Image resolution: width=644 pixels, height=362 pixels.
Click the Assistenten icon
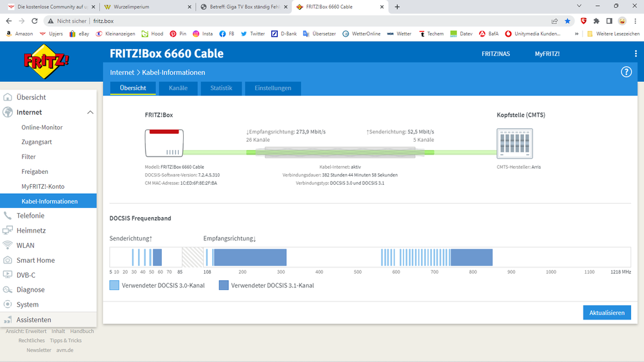tap(8, 319)
